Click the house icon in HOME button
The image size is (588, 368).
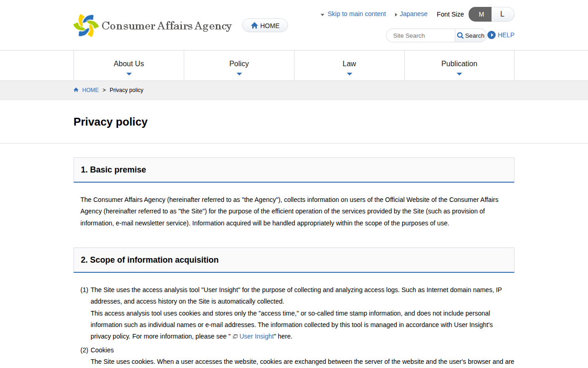(x=254, y=26)
